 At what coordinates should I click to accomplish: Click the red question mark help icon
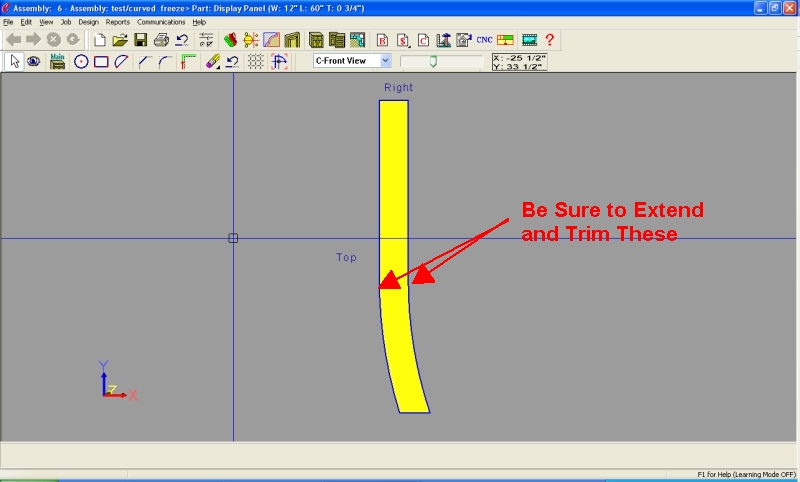[x=549, y=40]
